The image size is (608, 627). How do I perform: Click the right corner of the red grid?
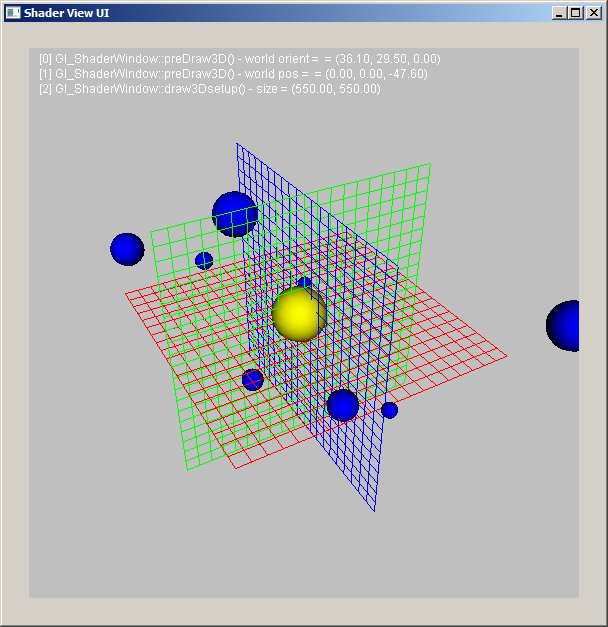[505, 354]
